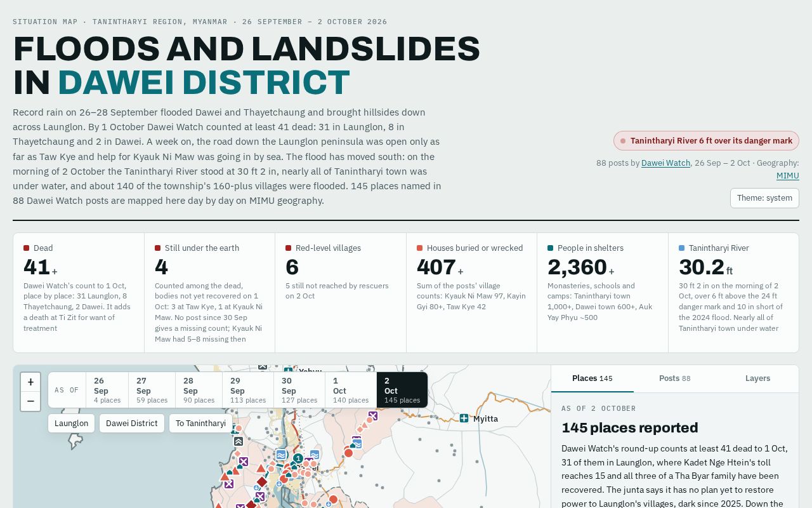The image size is (812, 508).
Task: Pan the map To Tanintharyi
Action: coord(200,424)
